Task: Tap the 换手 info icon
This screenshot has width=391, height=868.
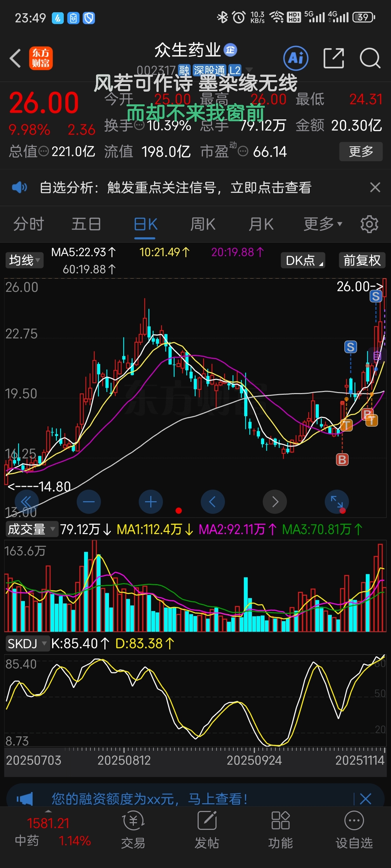Action: 139,125
